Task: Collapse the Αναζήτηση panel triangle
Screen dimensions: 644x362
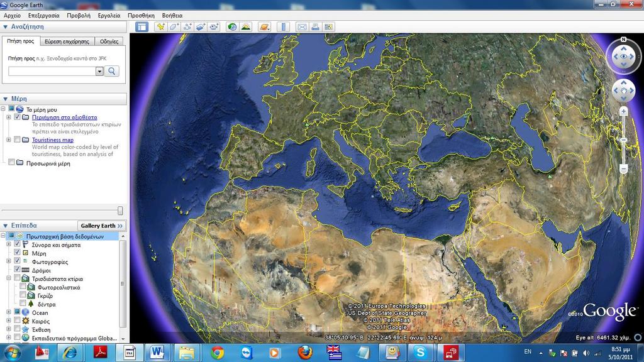Action: [x=5, y=26]
